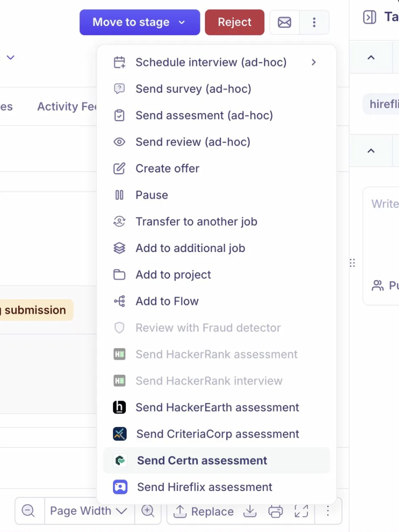
Task: Click the envelope email icon
Action: click(284, 22)
